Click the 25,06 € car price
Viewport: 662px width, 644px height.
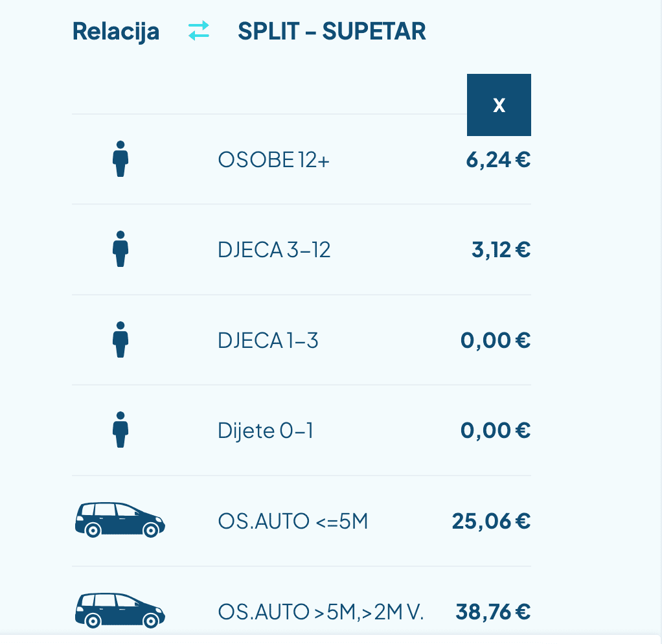coord(492,522)
